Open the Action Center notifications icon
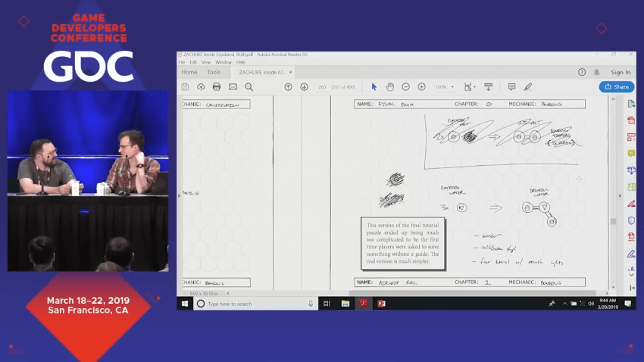 [627, 304]
